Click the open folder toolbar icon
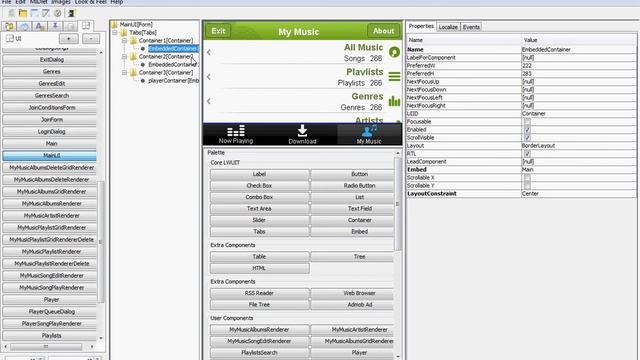Image resolution: width=640 pixels, height=360 pixels. click(x=23, y=13)
